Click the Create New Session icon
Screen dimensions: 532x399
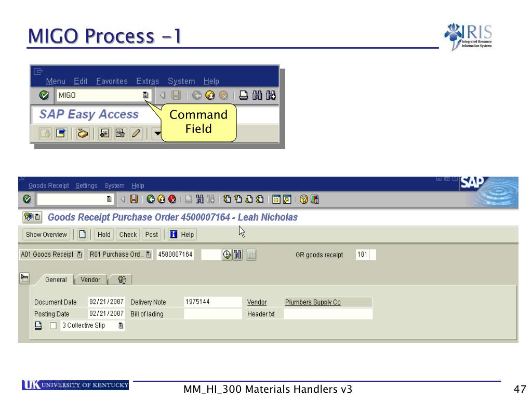[x=276, y=199]
